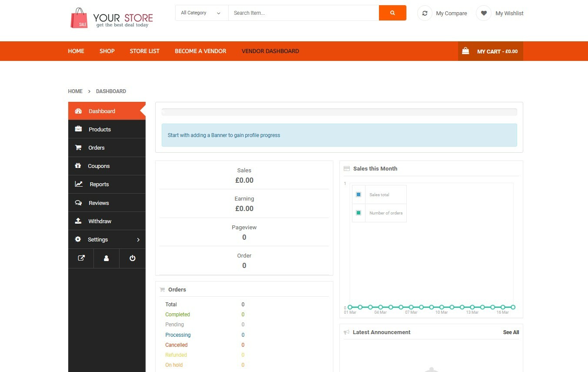Toggle the Number of orders legend box
This screenshot has height=372, width=588.
[x=359, y=213]
